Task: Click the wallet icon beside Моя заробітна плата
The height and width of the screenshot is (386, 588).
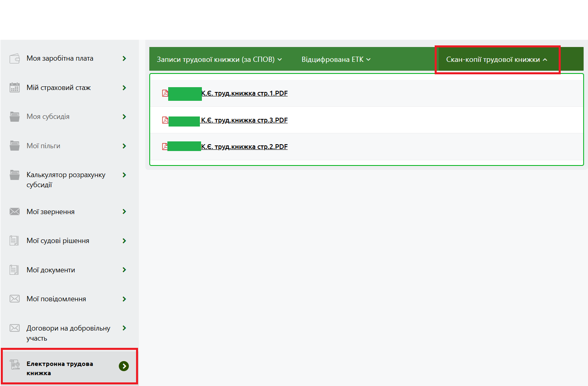Action: tap(14, 59)
